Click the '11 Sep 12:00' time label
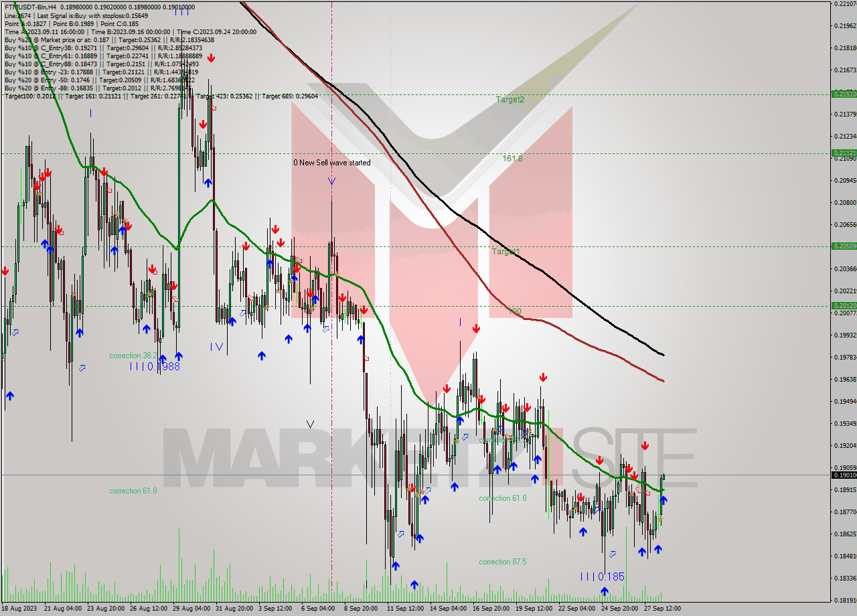 [405, 609]
